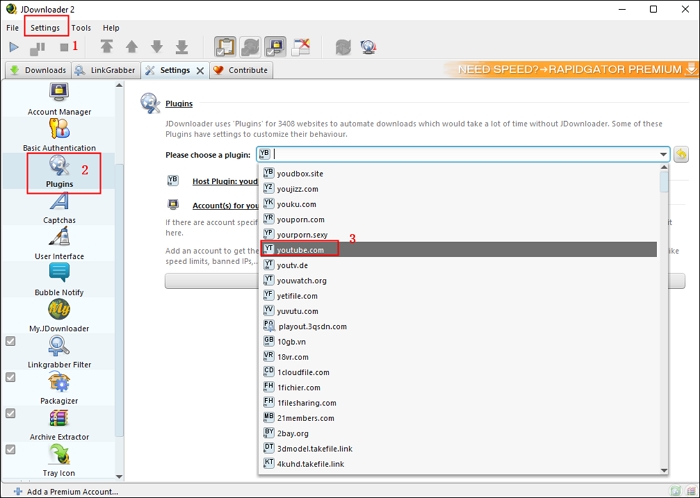
Task: Open Packagizer settings section
Action: pyautogui.click(x=59, y=388)
